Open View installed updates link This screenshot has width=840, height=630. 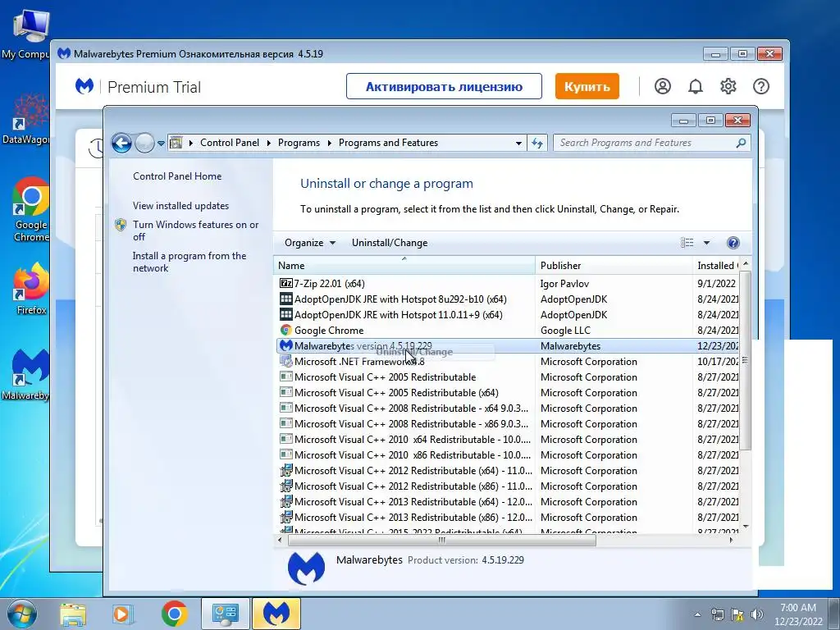coord(180,206)
